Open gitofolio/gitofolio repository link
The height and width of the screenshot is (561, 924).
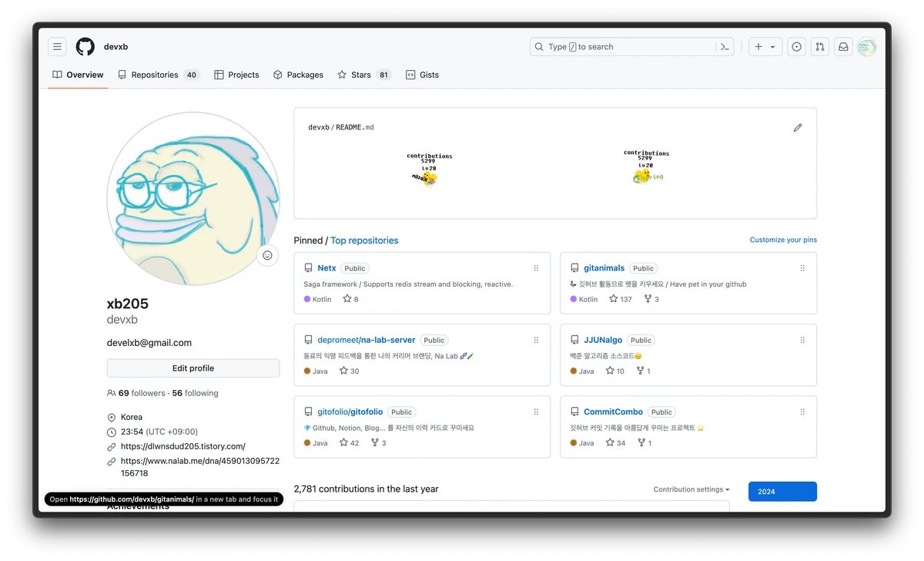350,412
